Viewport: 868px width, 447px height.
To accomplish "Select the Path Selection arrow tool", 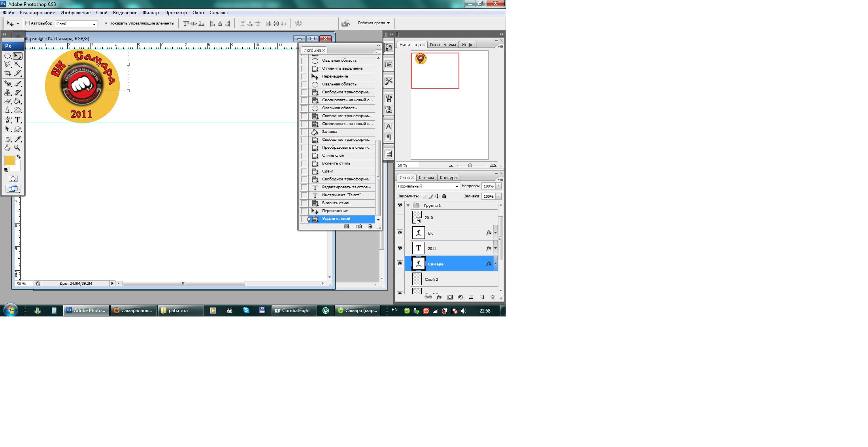I will pyautogui.click(x=8, y=129).
